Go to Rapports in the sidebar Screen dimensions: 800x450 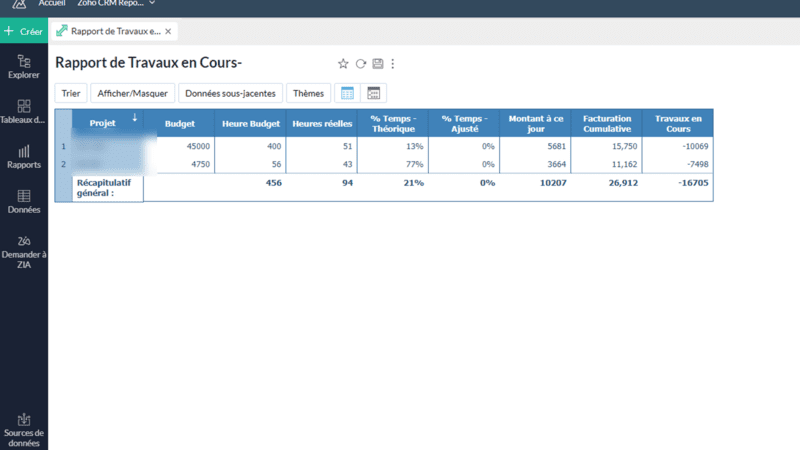[24, 156]
